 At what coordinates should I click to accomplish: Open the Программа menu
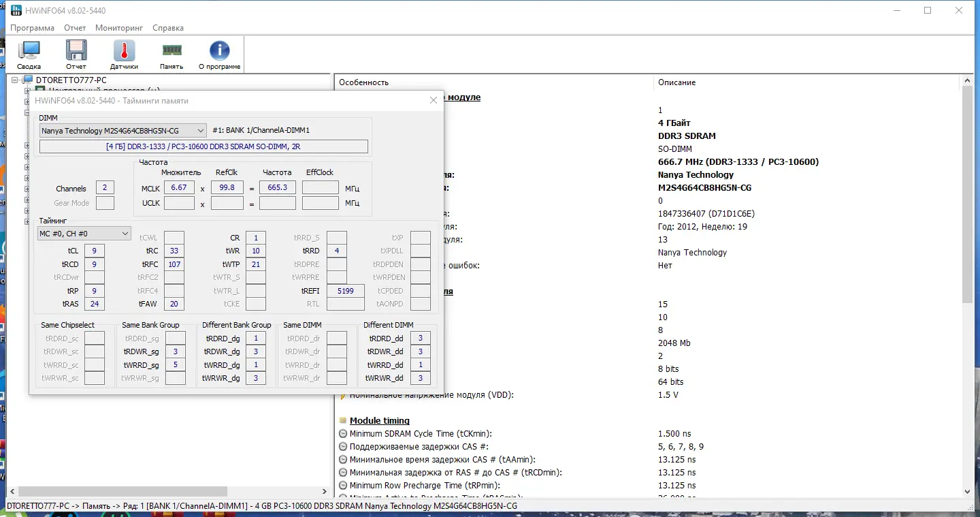pos(32,28)
